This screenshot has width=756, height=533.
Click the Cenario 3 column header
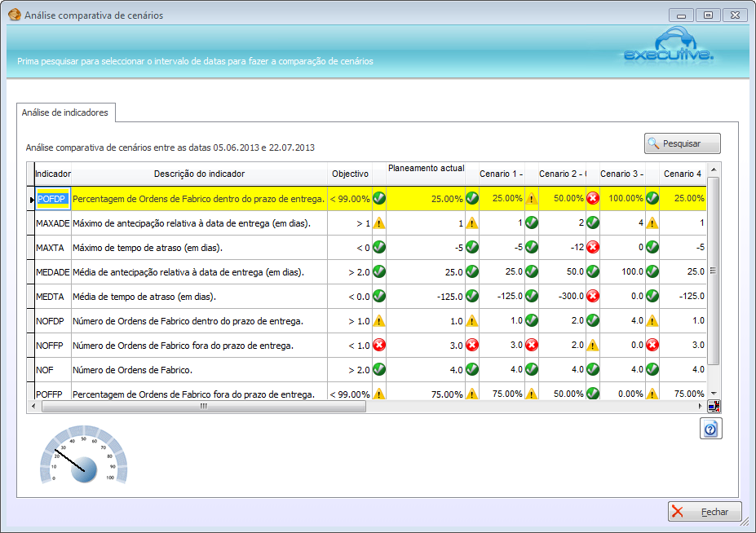coord(621,174)
